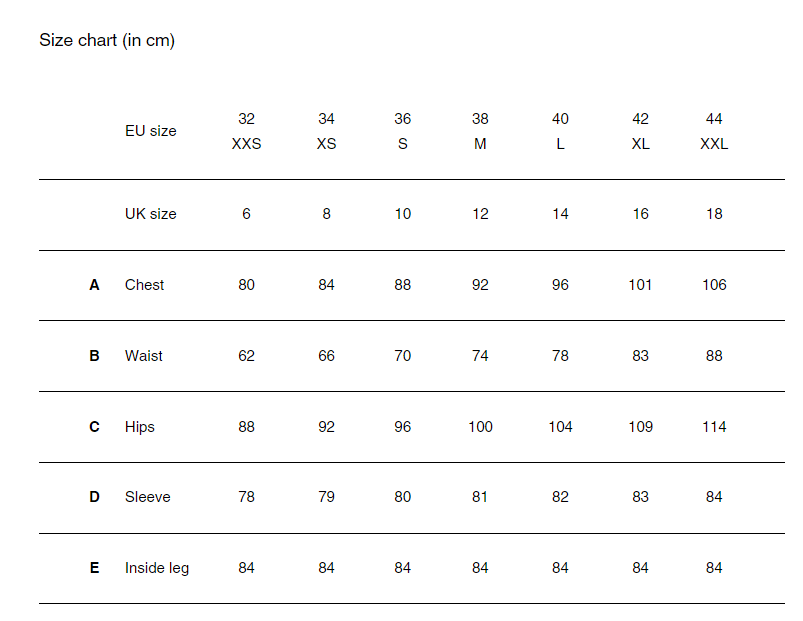Image resolution: width=803 pixels, height=621 pixels.
Task: Select the bold letter C marker
Action: pyautogui.click(x=95, y=427)
